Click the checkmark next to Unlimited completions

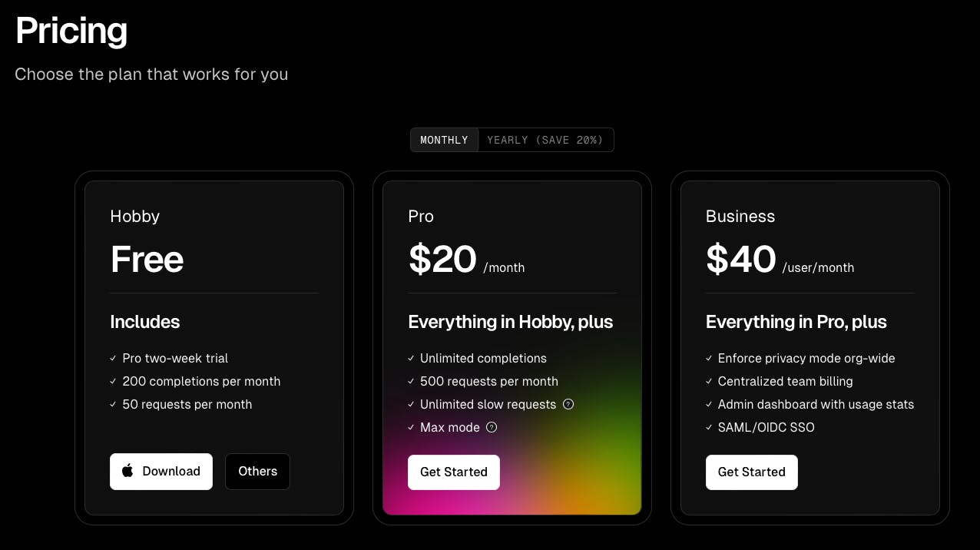pos(412,358)
